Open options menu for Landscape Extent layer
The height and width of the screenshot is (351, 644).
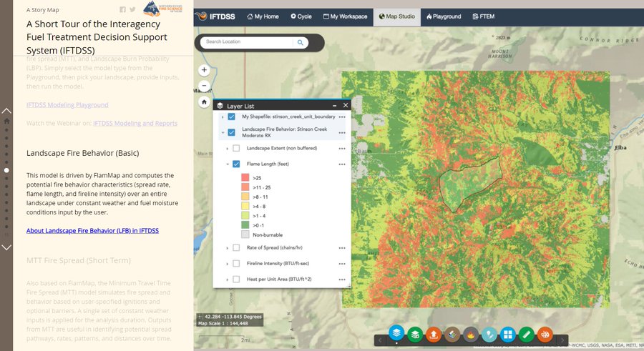point(342,149)
